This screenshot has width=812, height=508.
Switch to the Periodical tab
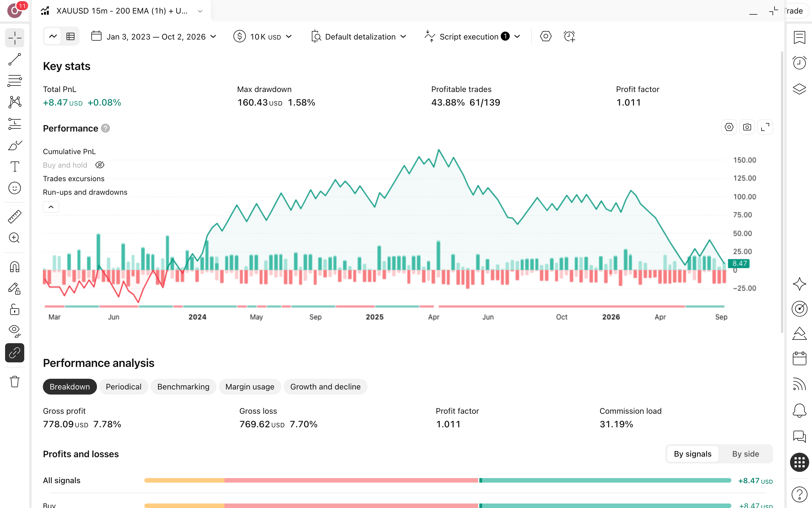(123, 387)
